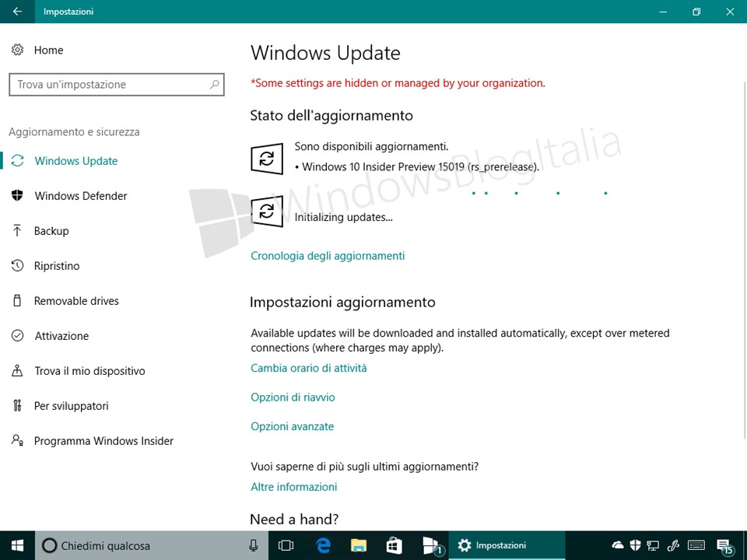
Task: Open Home label in the sidebar
Action: click(x=48, y=50)
